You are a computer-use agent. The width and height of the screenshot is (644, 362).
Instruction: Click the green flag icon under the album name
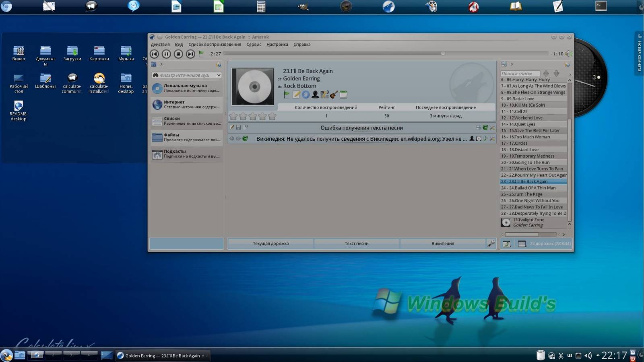[287, 95]
